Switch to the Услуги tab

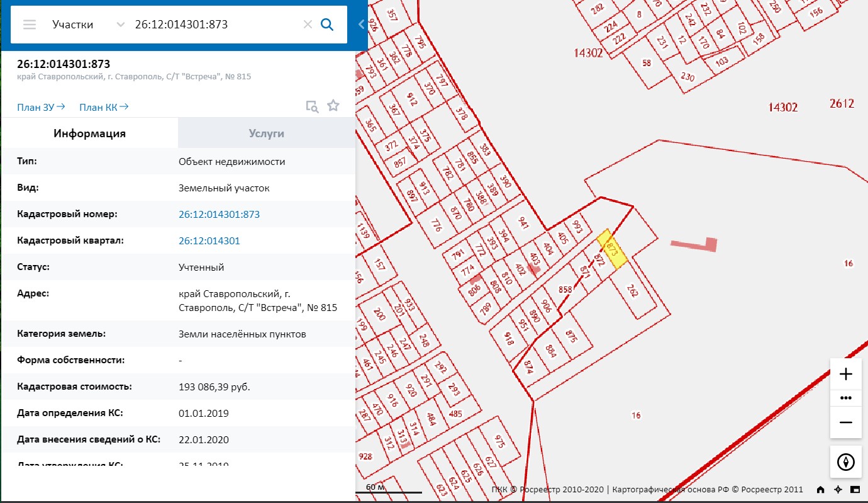pos(267,133)
